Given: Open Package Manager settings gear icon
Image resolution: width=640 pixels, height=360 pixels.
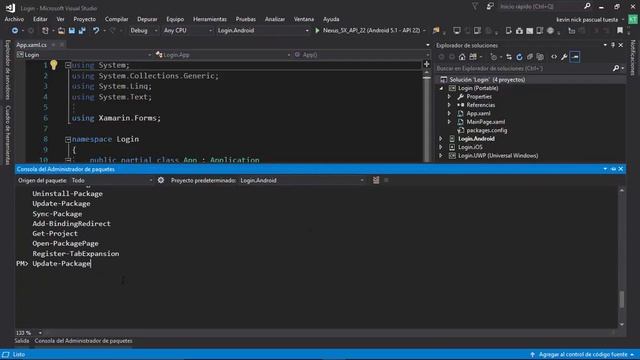Looking at the screenshot, I should 161,180.
